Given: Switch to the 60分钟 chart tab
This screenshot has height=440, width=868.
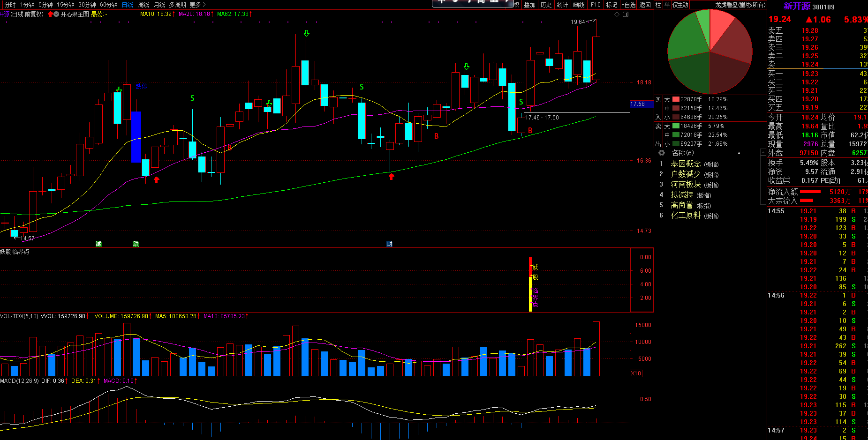Looking at the screenshot, I should pyautogui.click(x=109, y=5).
